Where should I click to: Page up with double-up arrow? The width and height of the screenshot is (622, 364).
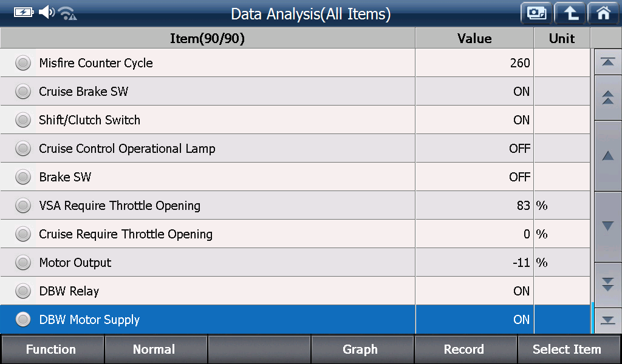607,98
